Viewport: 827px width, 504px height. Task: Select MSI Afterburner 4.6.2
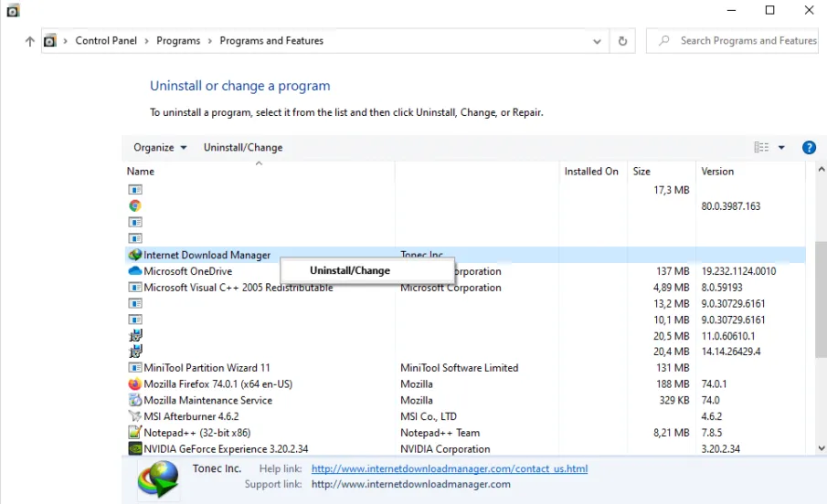tap(191, 416)
